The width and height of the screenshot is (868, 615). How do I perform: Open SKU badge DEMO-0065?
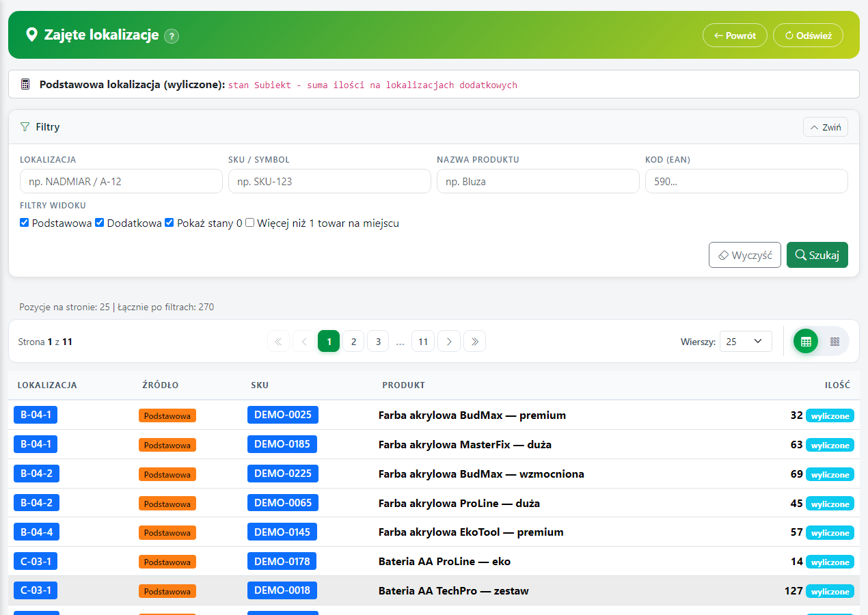[283, 502]
